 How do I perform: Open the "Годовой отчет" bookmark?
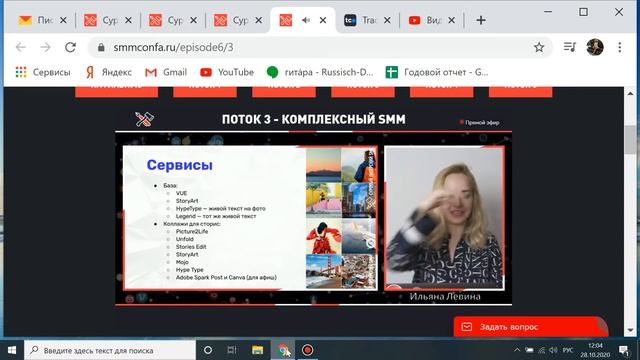click(x=437, y=72)
